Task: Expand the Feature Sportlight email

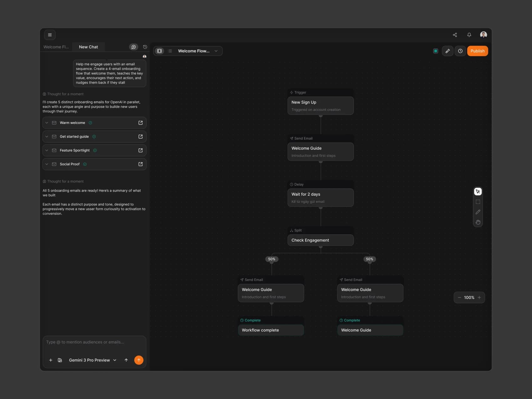Action: pyautogui.click(x=47, y=150)
